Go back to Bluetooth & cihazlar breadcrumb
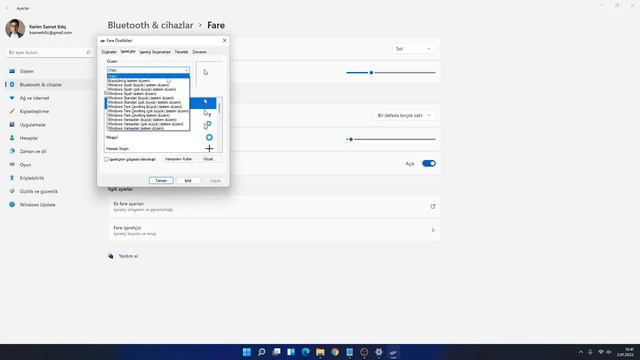 (x=150, y=25)
